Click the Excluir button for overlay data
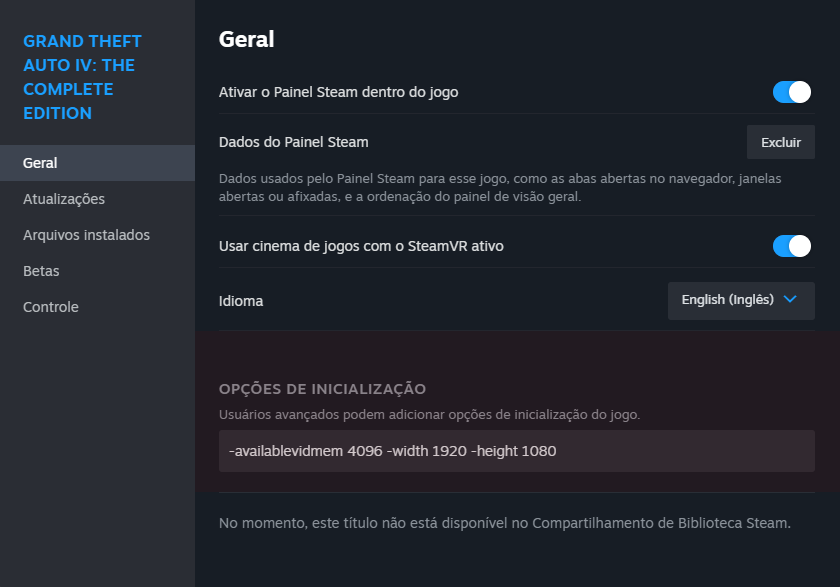This screenshot has height=587, width=840. coord(780,142)
